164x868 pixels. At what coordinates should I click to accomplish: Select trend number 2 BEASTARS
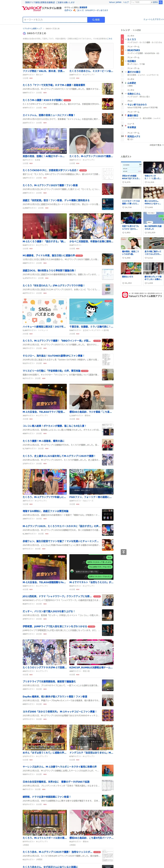tap(133, 50)
